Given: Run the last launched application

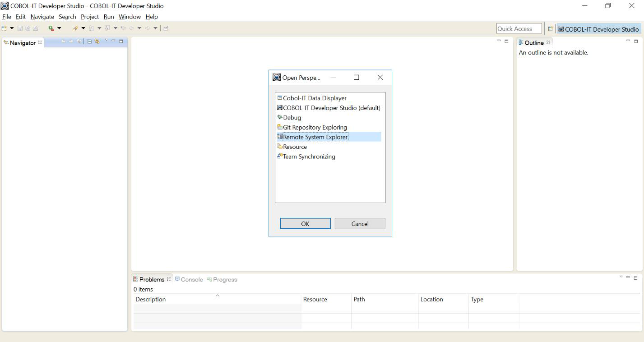Looking at the screenshot, I should pyautogui.click(x=51, y=28).
